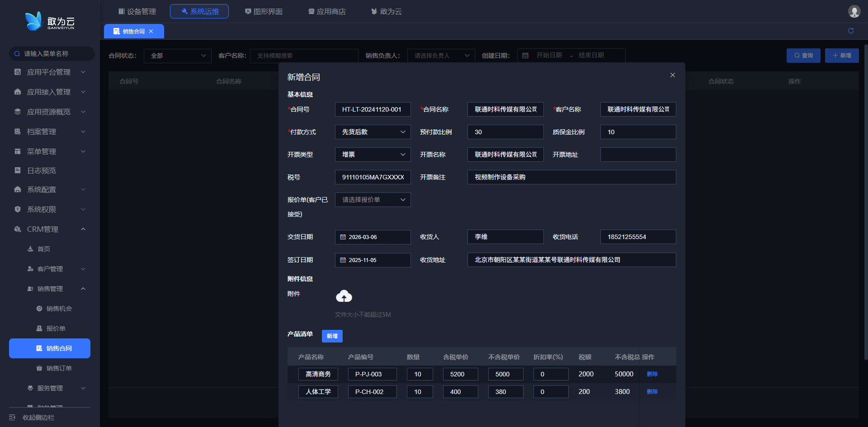Viewport: 868px width, 427px height.
Task: Click the refresh icon at top right
Action: point(850,31)
